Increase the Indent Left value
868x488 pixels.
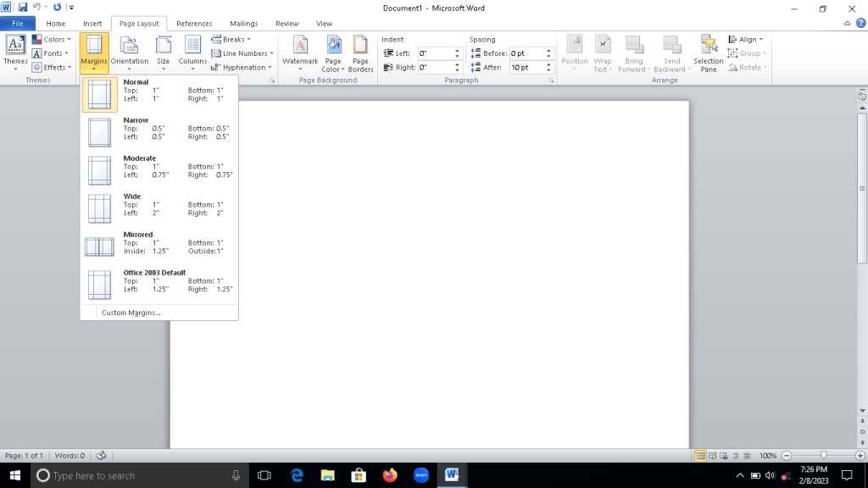click(457, 50)
